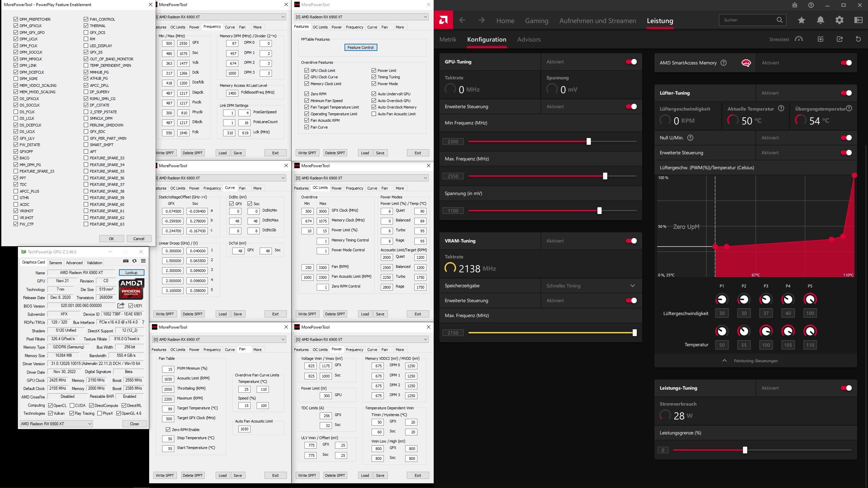This screenshot has height=488, width=868.
Task: Click Cancel in the PowerPlay Feature Enablement dialog
Action: click(139, 239)
